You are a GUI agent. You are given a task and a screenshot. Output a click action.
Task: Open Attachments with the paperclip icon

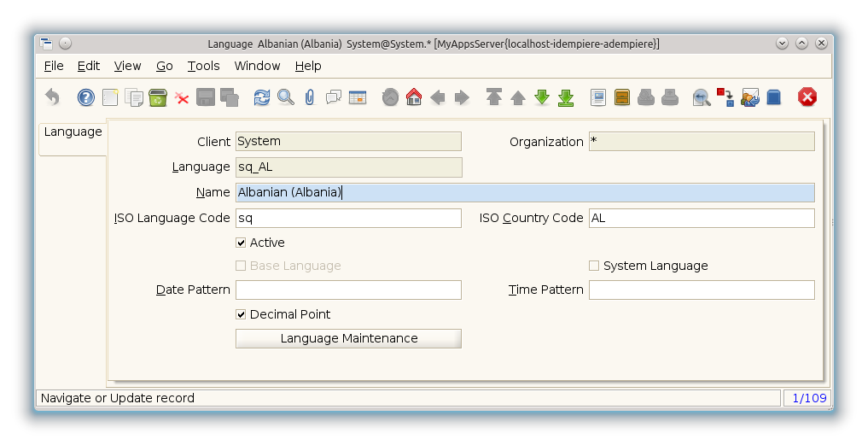[x=310, y=97]
